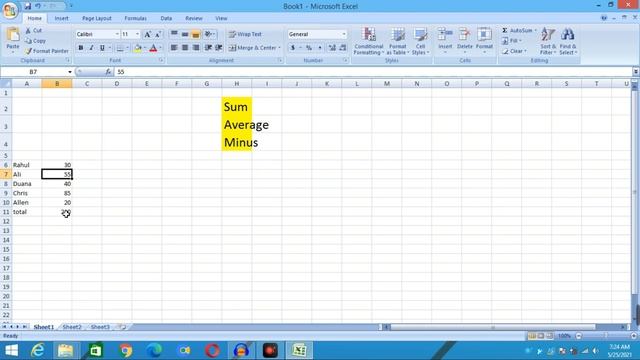Save workbook via Quick Access toolbar
The height and width of the screenshot is (360, 640).
[x=27, y=6]
